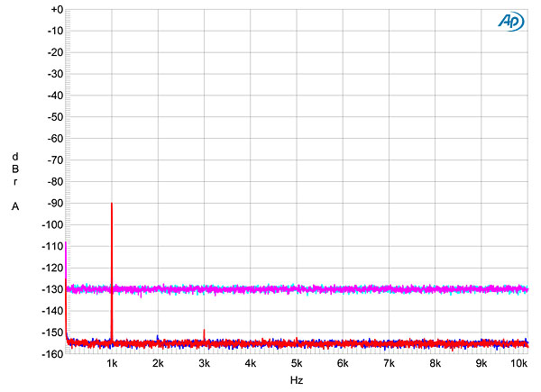The width and height of the screenshot is (541, 392).
Task: Click the 7k frequency axis label
Action: [x=389, y=363]
